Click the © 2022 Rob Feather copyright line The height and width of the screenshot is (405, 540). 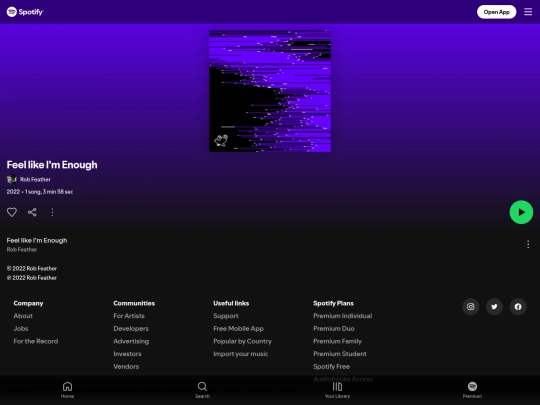coord(32,268)
